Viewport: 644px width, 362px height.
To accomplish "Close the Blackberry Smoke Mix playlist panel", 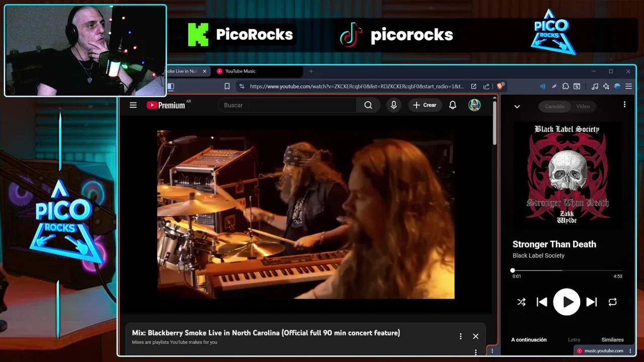I will click(x=475, y=336).
